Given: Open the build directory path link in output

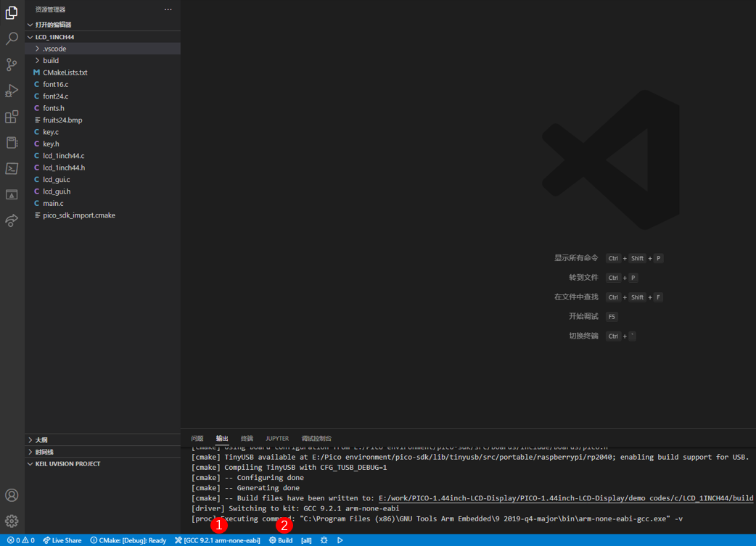Looking at the screenshot, I should 566,498.
